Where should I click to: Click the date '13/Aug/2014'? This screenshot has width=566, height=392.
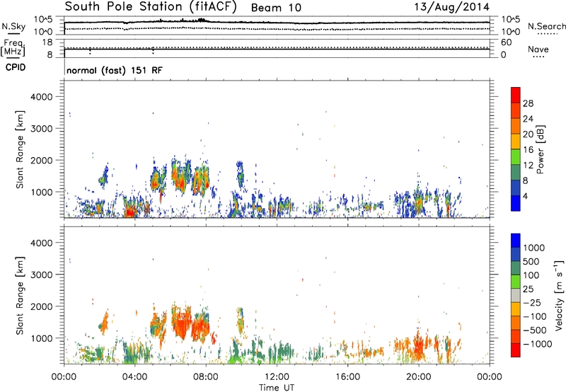click(451, 7)
